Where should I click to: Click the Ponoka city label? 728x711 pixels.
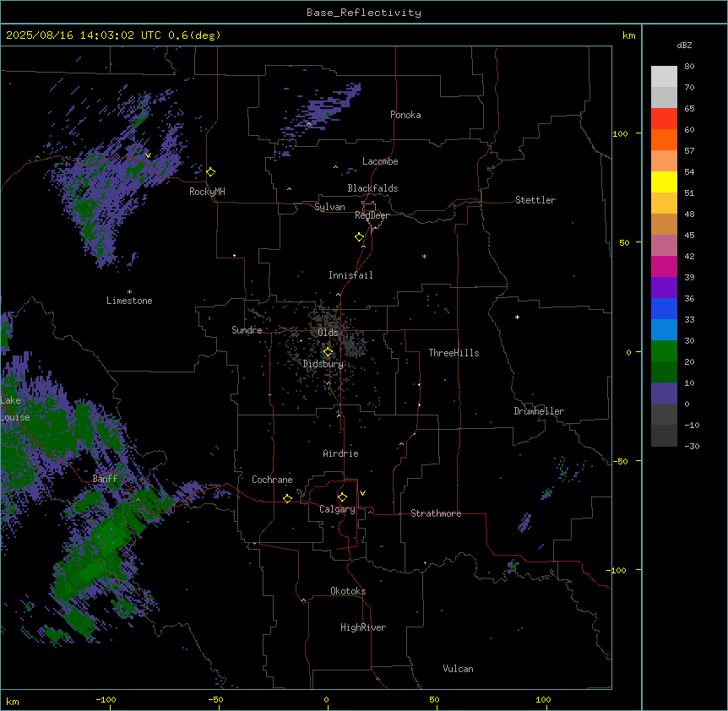click(405, 115)
